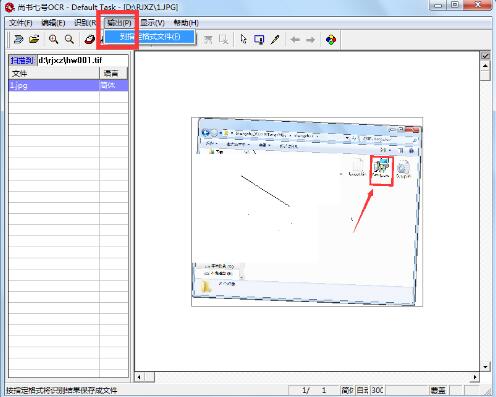This screenshot has height=397, width=496.
Task: Click the scan document toolbar icon
Action: coord(19,39)
